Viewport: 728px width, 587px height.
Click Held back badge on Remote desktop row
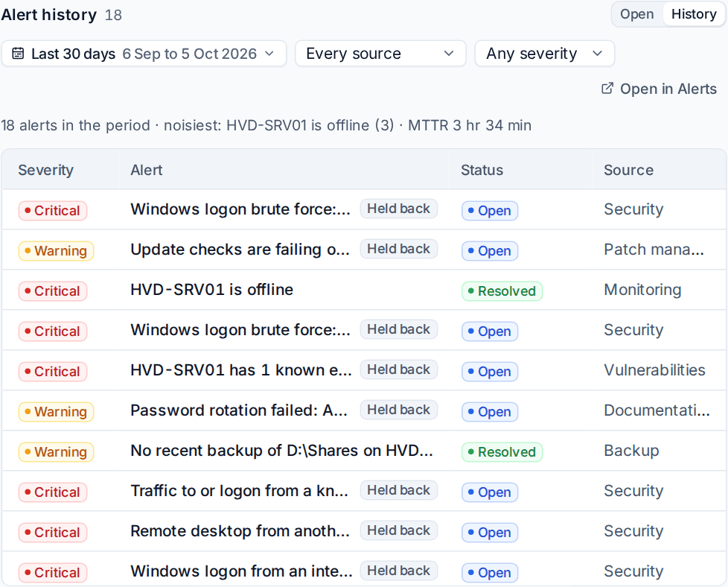tap(398, 530)
